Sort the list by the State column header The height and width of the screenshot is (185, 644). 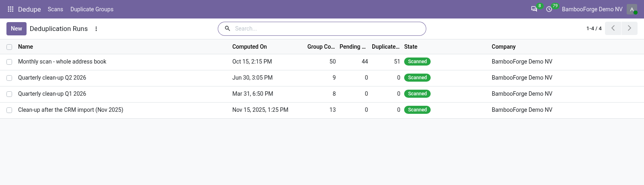click(411, 47)
